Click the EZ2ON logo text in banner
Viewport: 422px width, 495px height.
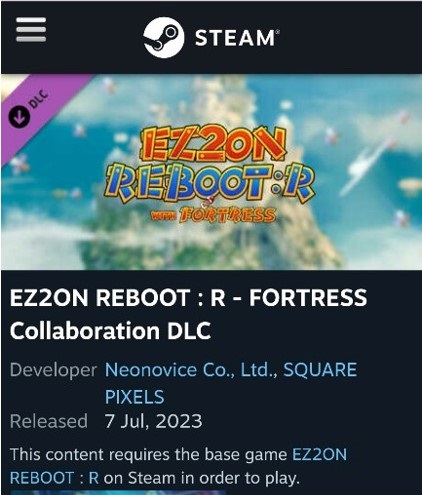(x=213, y=144)
